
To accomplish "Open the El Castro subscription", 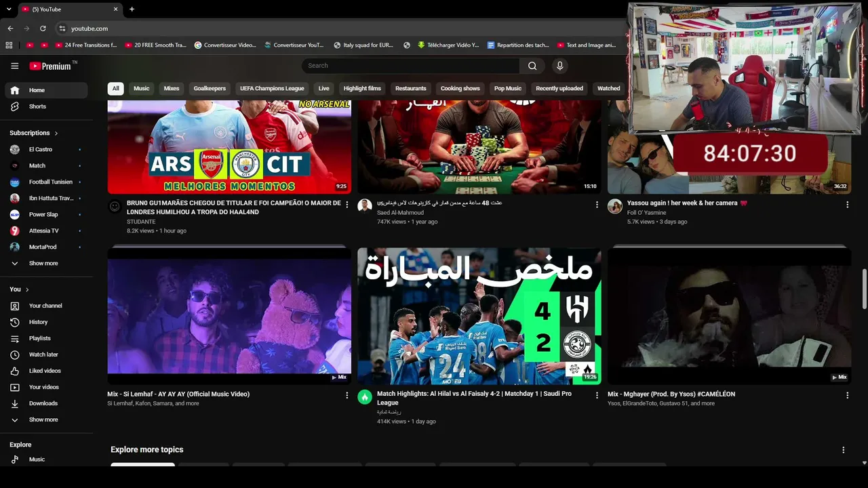I will 46,149.
